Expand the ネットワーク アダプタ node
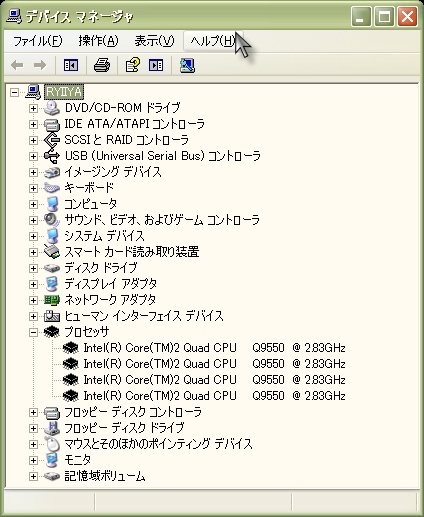The height and width of the screenshot is (517, 424). tap(33, 300)
